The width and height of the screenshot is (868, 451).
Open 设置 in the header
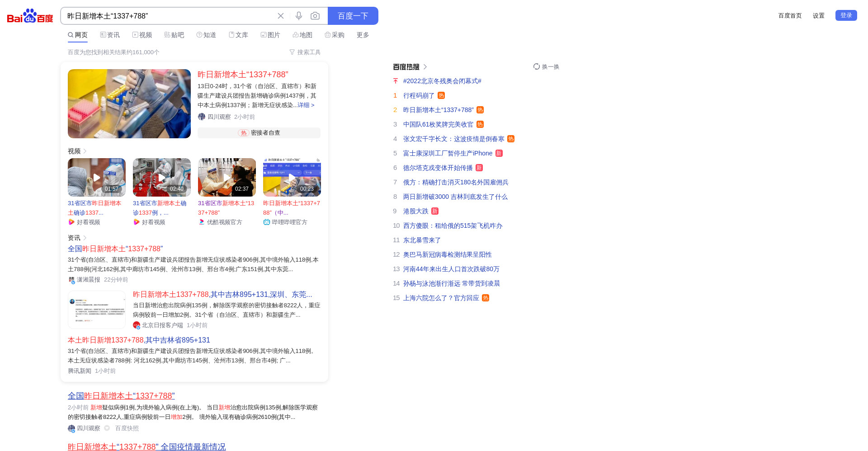[819, 16]
